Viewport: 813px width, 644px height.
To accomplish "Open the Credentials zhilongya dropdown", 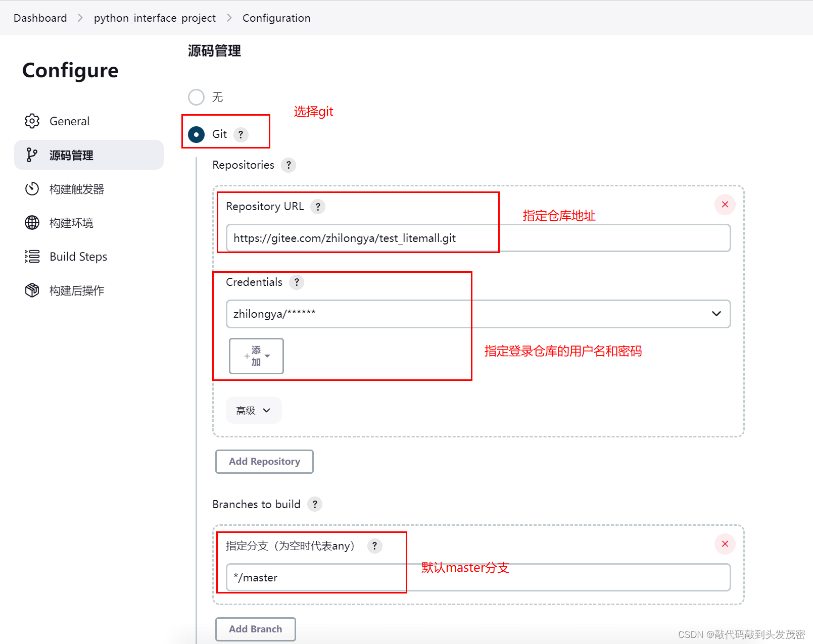I will (x=478, y=314).
